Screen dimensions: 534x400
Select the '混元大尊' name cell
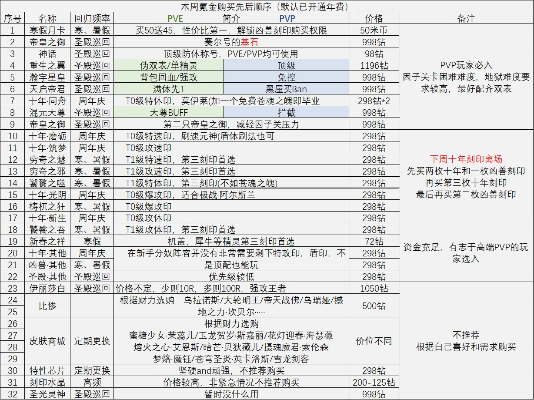[x=47, y=112]
